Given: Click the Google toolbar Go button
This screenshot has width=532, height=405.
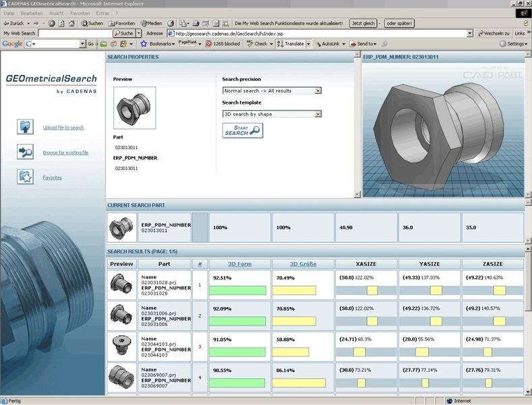Looking at the screenshot, I should pyautogui.click(x=90, y=43).
